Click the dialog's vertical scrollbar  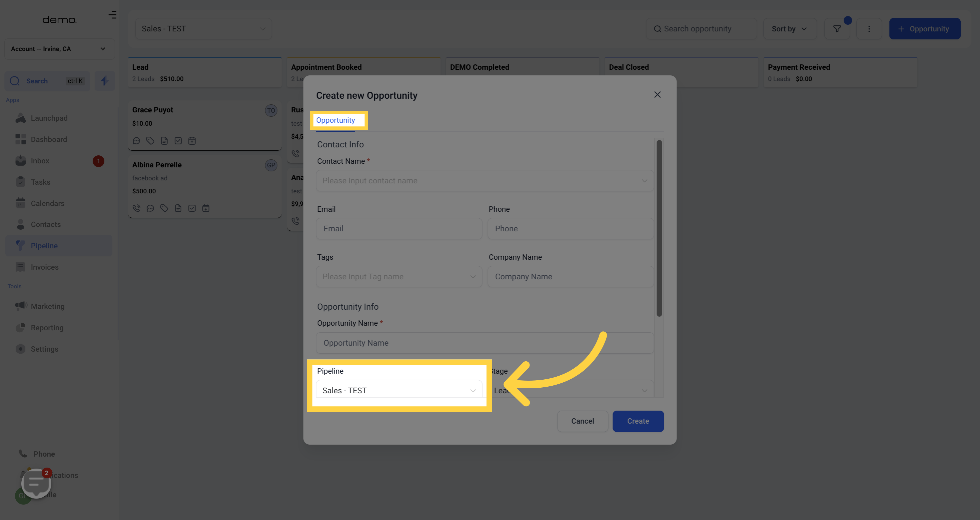659,228
